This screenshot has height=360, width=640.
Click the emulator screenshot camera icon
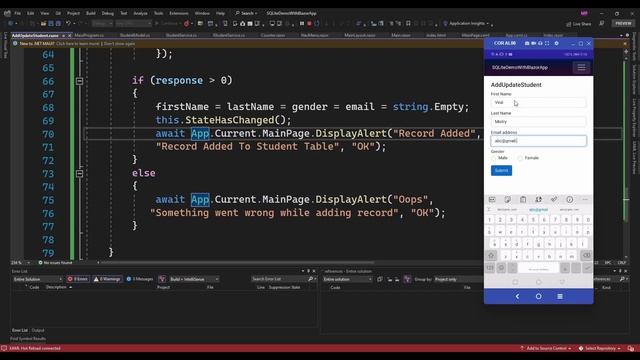click(x=527, y=43)
